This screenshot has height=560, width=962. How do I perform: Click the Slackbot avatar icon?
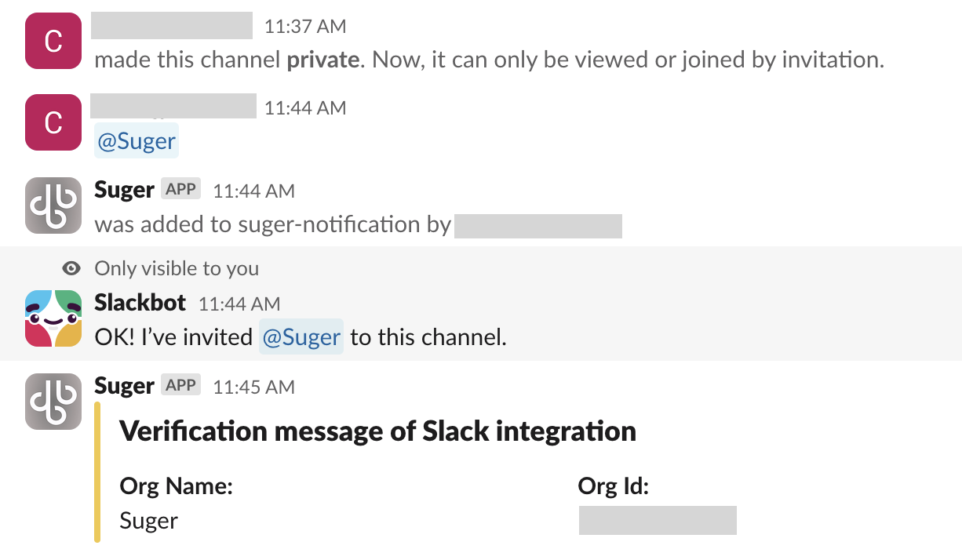[53, 318]
